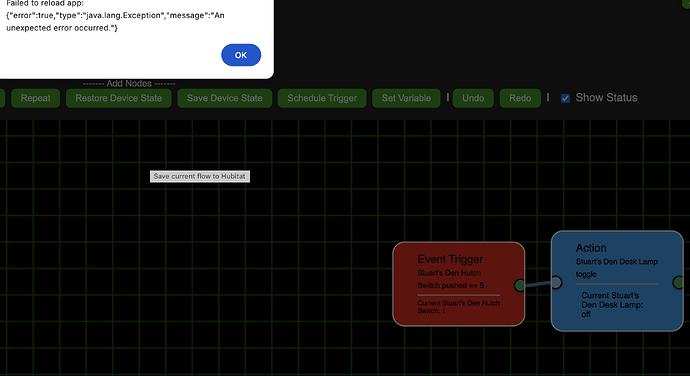
Task: Click the Action node input port
Action: click(x=556, y=282)
